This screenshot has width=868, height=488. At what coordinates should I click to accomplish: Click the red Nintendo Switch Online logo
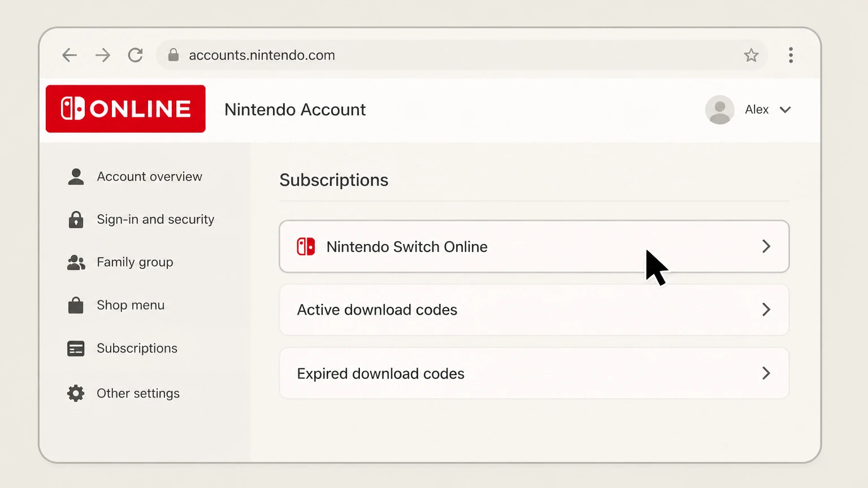point(125,109)
